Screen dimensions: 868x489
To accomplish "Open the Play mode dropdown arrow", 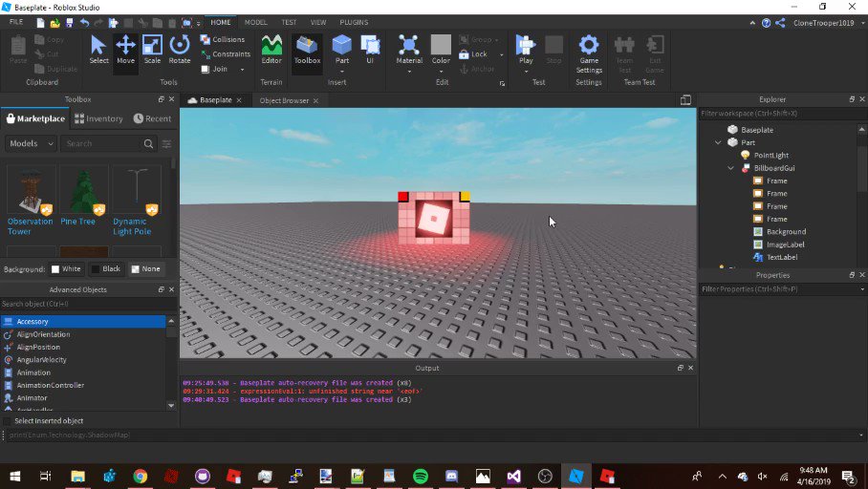I will point(526,71).
